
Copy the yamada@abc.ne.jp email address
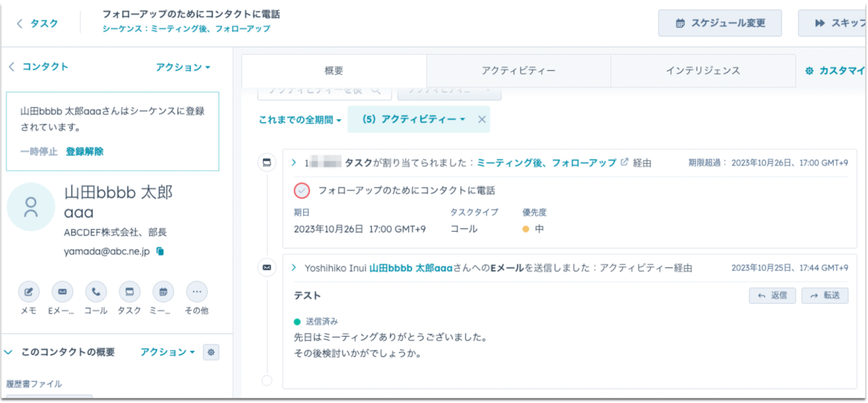pyautogui.click(x=160, y=251)
